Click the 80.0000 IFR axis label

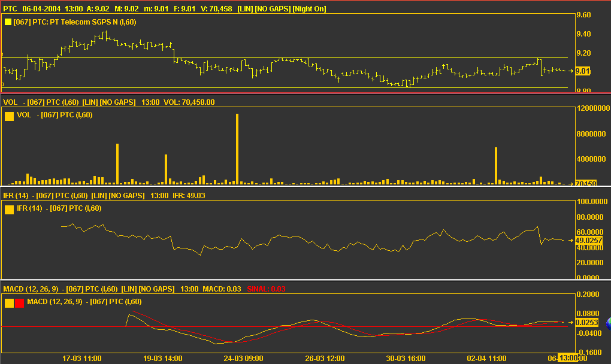[x=590, y=217]
